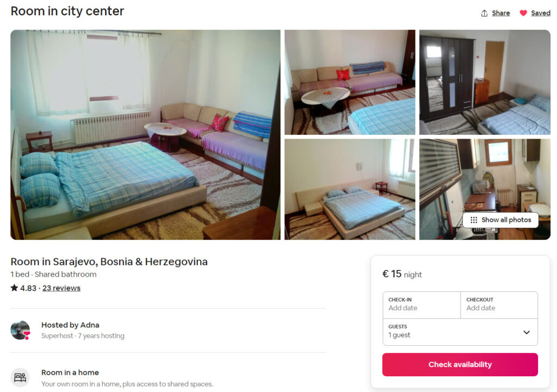The height and width of the screenshot is (392, 557).
Task: Select the Checkout Add date field
Action: click(x=499, y=305)
